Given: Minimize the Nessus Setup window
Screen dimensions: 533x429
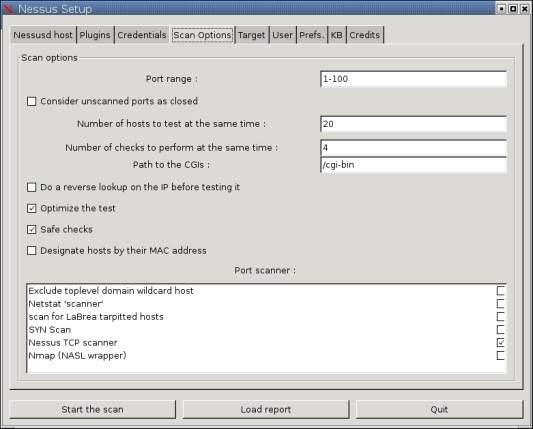Looking at the screenshot, I should (501, 8).
